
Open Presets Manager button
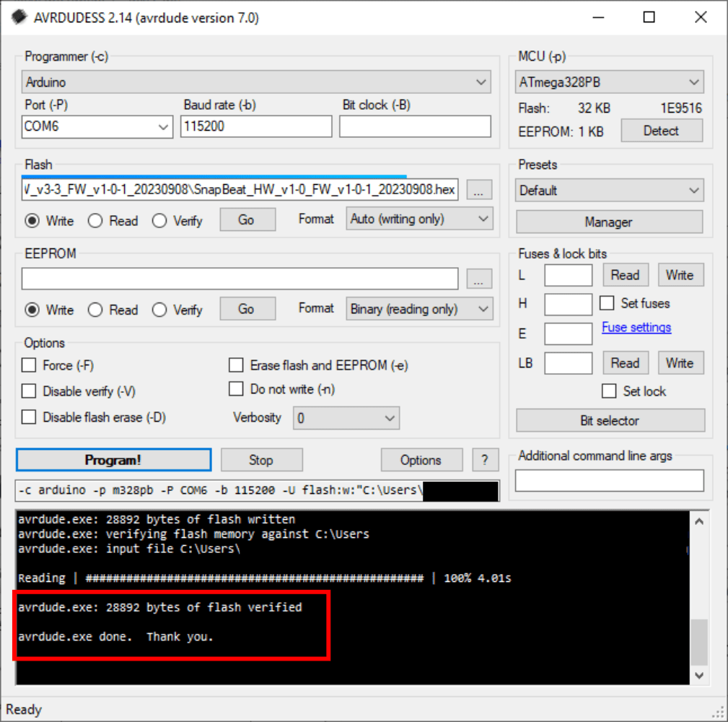(x=609, y=222)
